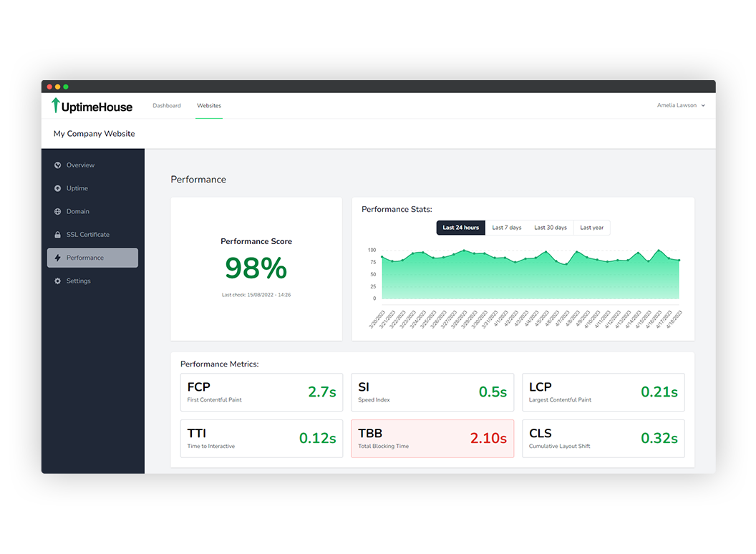756x554 pixels.
Task: Click the 0.21s LCP value
Action: pos(659,392)
